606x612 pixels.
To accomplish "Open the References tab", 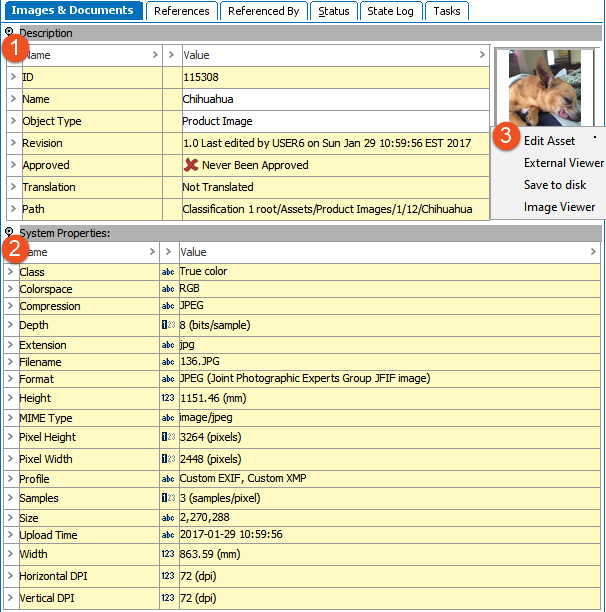I will pyautogui.click(x=181, y=11).
